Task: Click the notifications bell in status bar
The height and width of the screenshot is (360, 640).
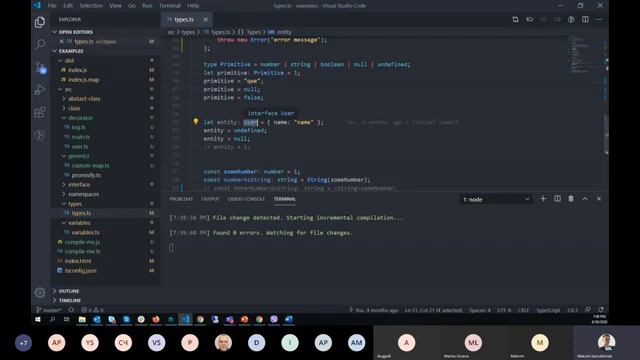Action: coord(601,310)
